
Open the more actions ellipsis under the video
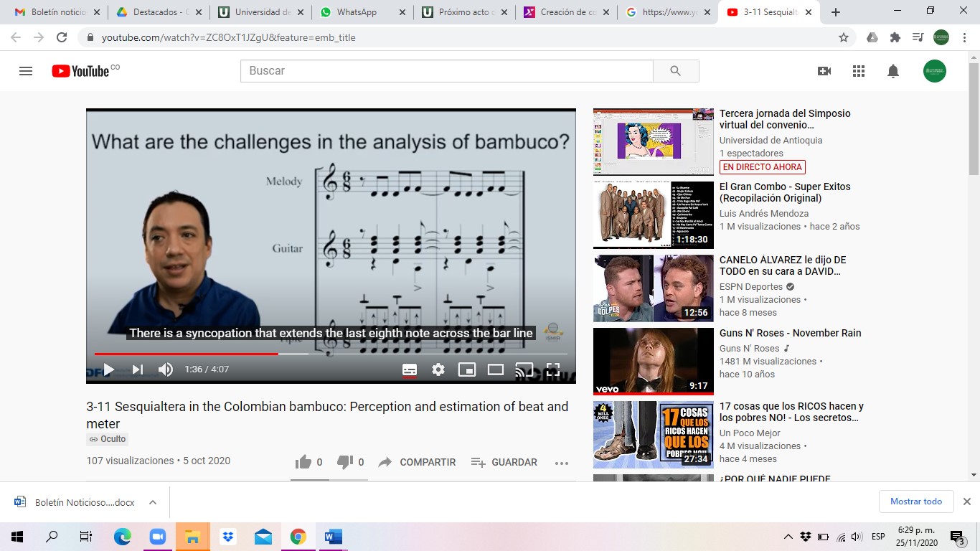click(x=562, y=463)
